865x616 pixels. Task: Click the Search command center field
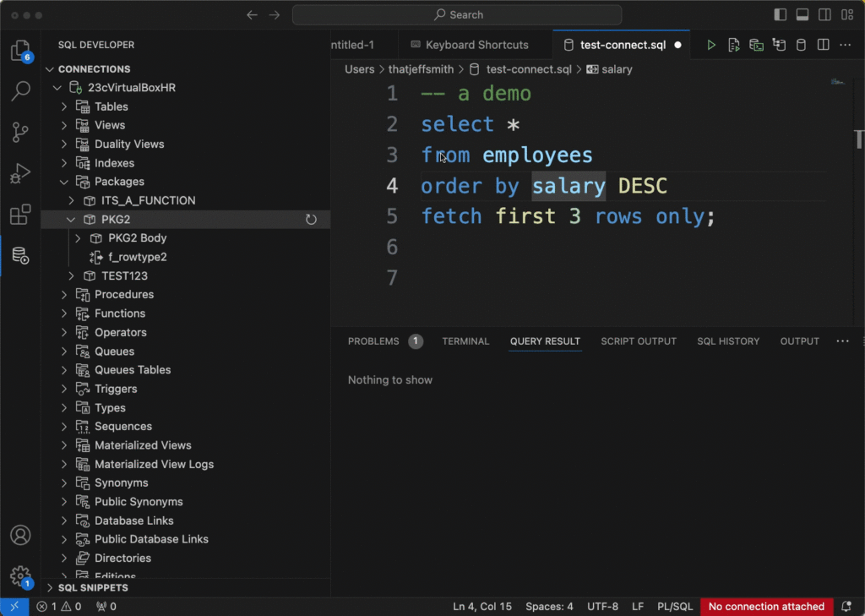[x=457, y=15]
